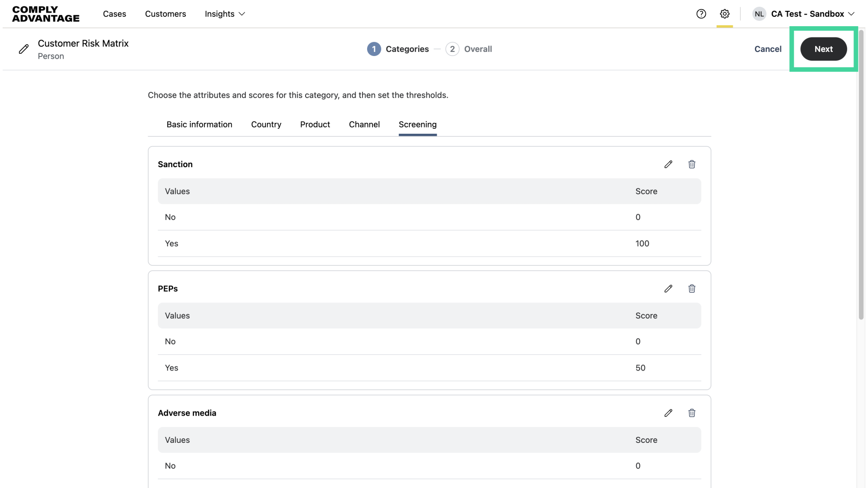Screen dimensions: 868x488
Task: Remove the Adverse media attribute
Action: (x=692, y=413)
